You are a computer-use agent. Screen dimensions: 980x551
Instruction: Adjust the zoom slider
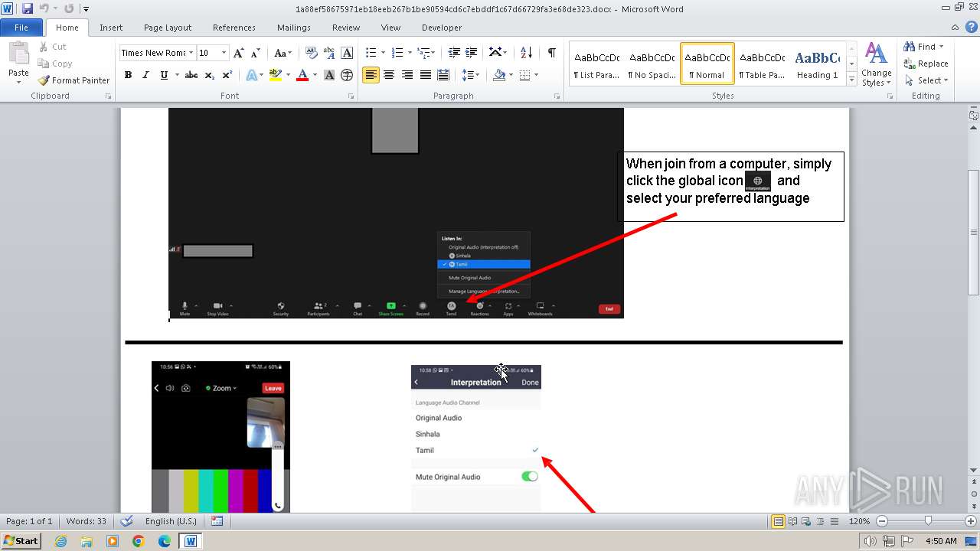coord(928,521)
